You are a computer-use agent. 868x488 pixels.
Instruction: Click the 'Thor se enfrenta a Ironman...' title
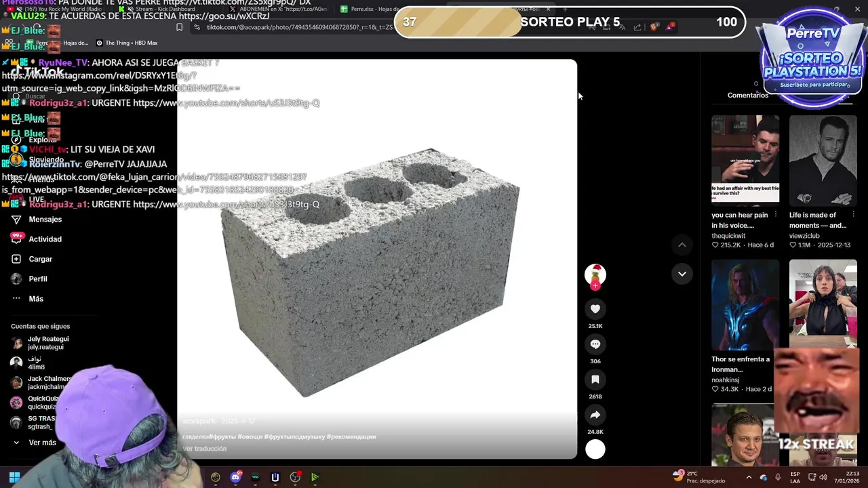(x=741, y=365)
